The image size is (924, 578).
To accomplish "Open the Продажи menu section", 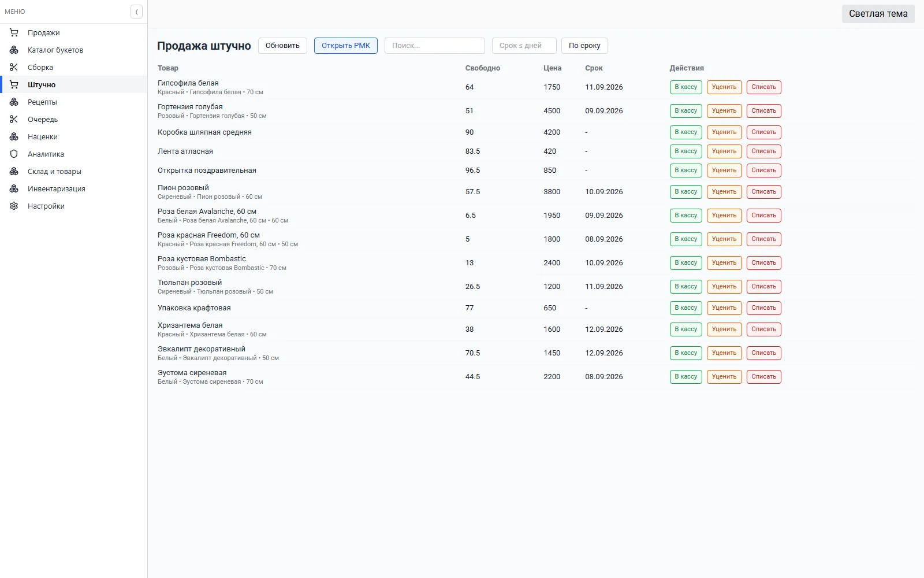I will click(x=74, y=32).
